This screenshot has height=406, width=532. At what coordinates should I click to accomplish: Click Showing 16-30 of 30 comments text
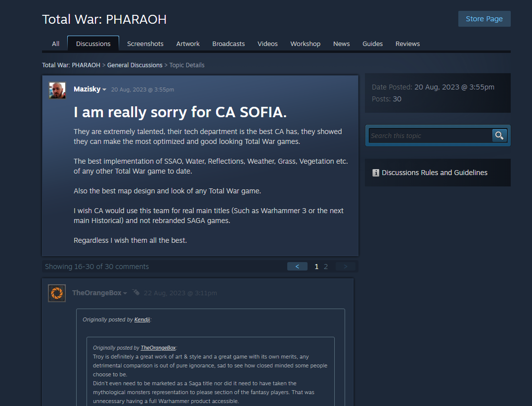point(97,267)
